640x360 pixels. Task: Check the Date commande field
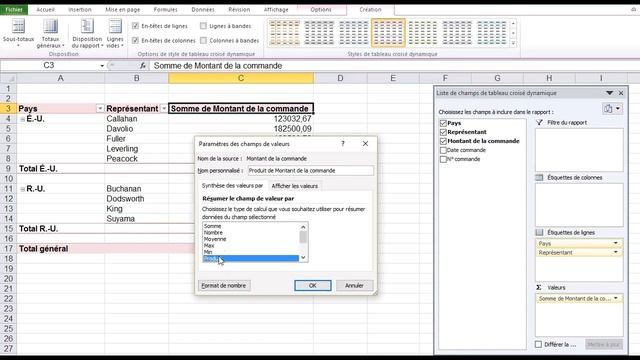pyautogui.click(x=443, y=150)
